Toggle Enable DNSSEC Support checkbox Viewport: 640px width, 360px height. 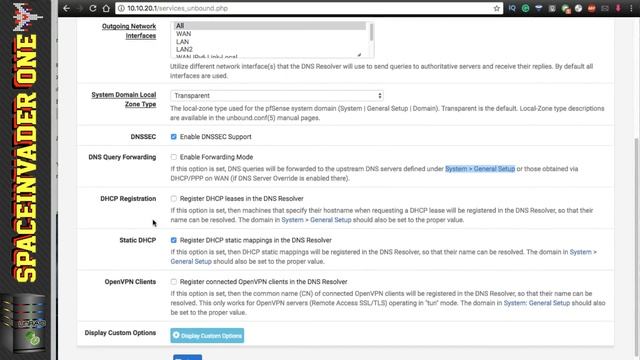click(x=174, y=137)
